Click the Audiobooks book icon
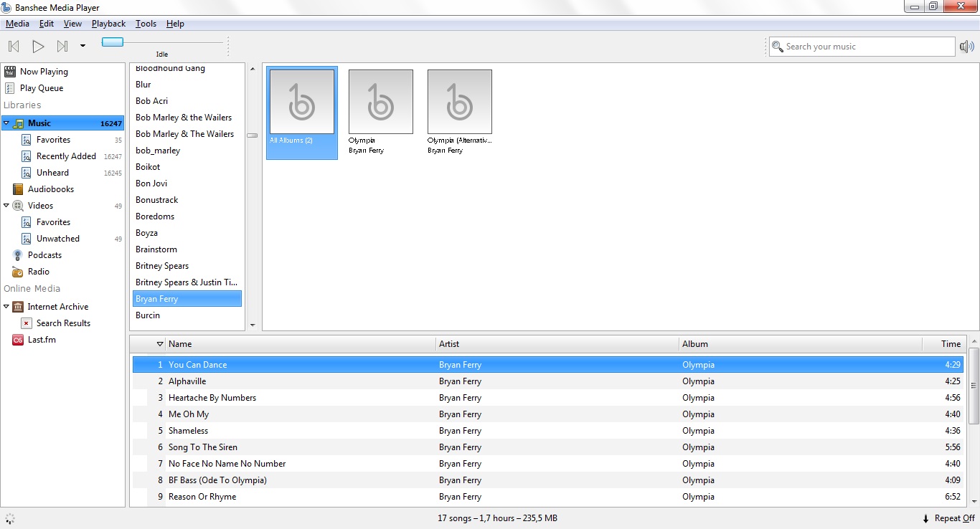 click(18, 189)
